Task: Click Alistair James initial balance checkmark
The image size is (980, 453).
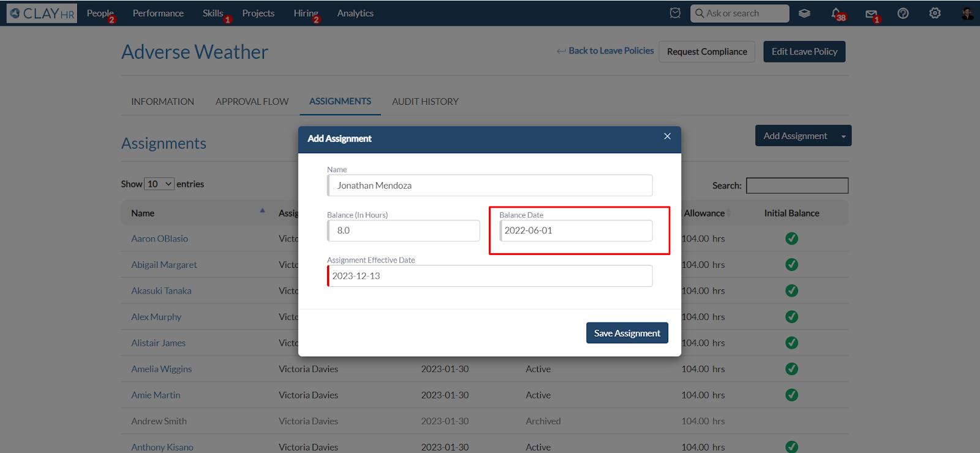Action: pos(792,343)
